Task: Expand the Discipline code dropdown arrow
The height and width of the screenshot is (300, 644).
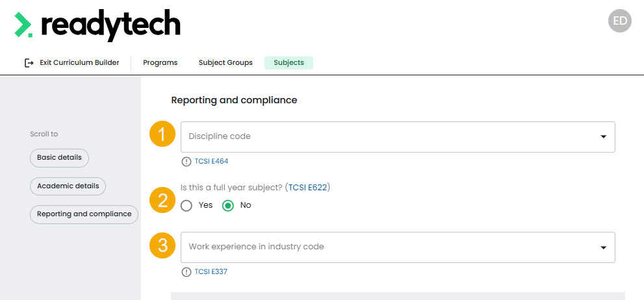Action: click(x=603, y=136)
